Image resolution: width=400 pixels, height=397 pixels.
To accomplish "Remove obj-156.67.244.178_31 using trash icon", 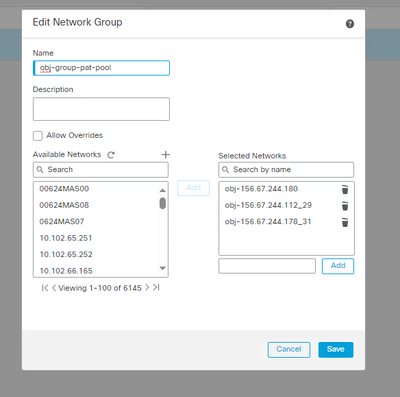I will (x=345, y=222).
